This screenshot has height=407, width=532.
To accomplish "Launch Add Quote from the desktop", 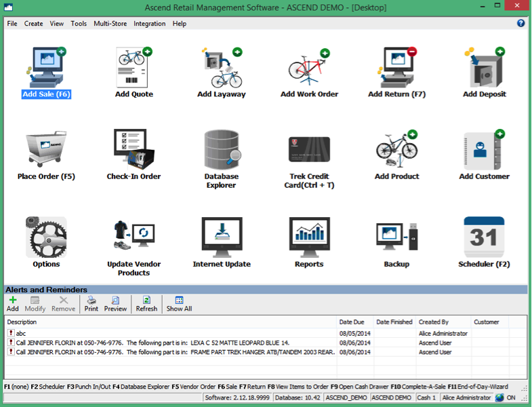I will tap(134, 68).
